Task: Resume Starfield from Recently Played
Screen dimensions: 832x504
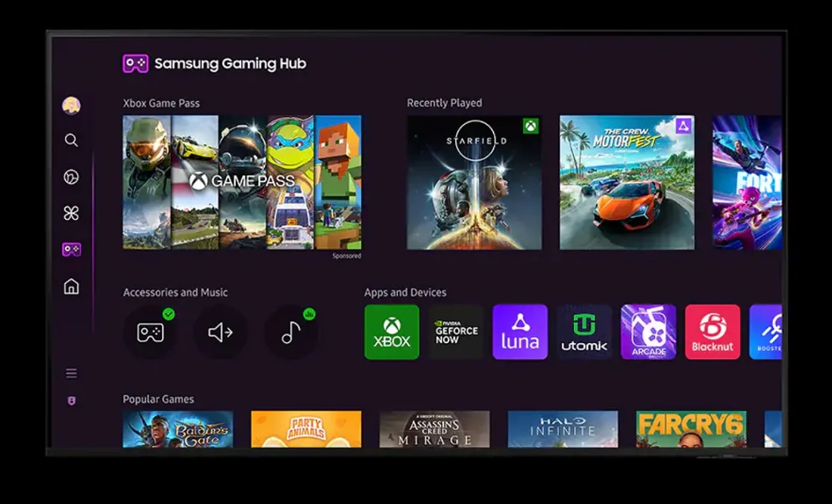Action: 474,182
